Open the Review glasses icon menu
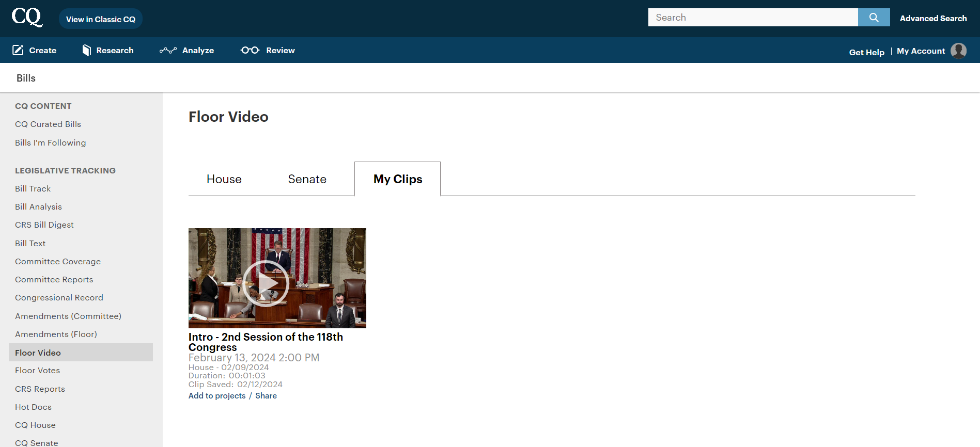The height and width of the screenshot is (447, 980). (x=250, y=50)
